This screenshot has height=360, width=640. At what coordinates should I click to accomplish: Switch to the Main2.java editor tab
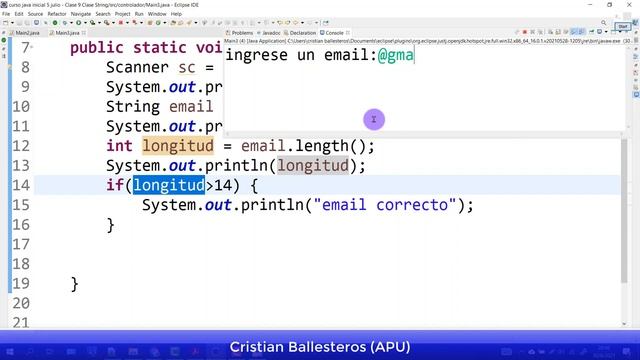(24, 33)
